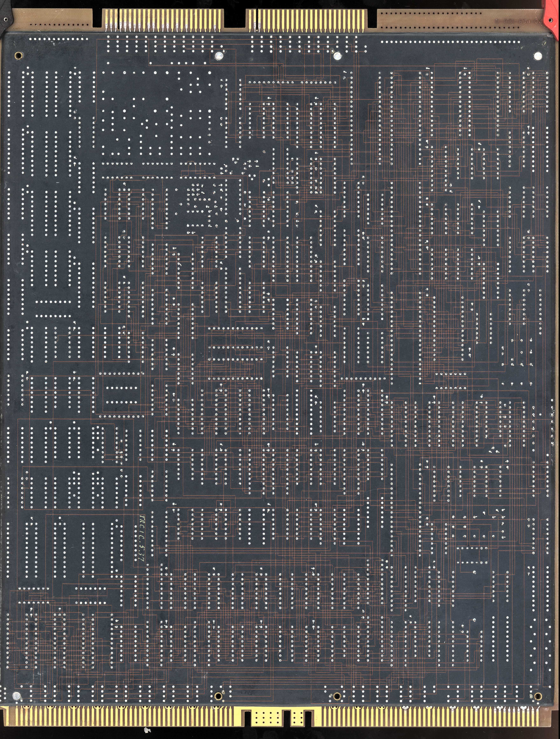Click the top-left brass mounting hole
560x739 pixels.
(x=18, y=56)
